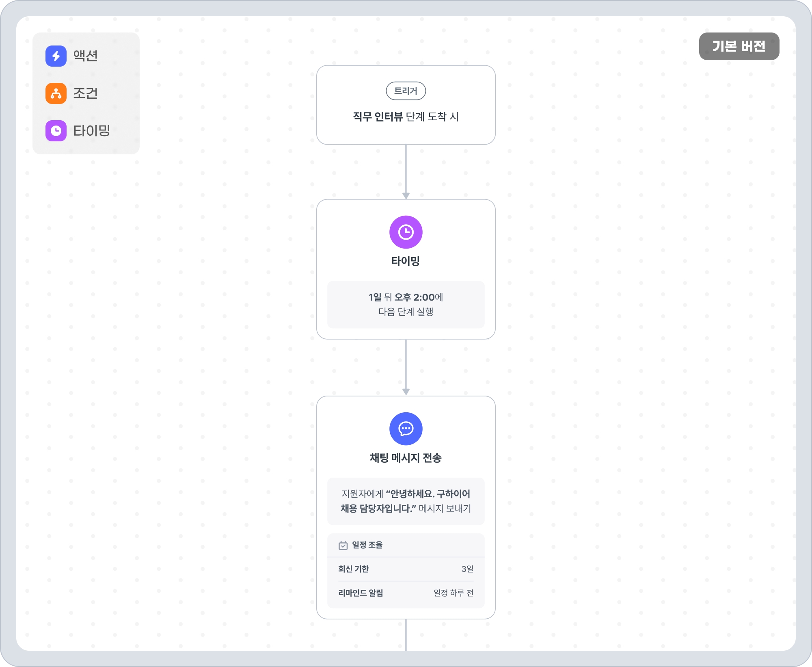Select the 타이밍 node title
The width and height of the screenshot is (812, 667).
(406, 261)
